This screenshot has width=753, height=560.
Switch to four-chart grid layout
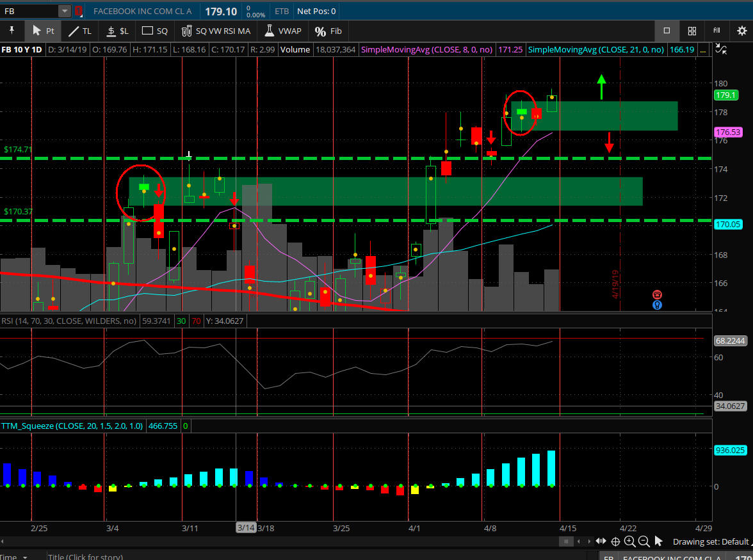pyautogui.click(x=692, y=31)
